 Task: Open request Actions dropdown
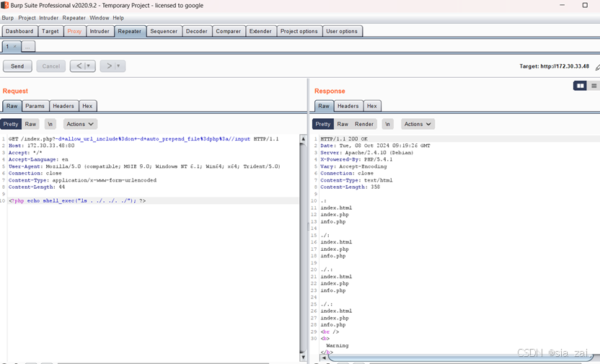click(80, 124)
